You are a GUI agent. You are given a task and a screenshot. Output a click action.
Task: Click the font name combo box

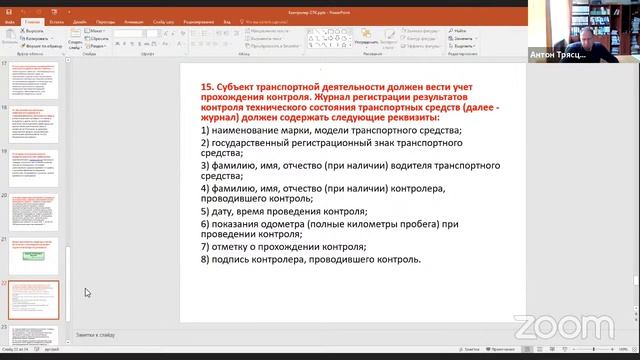(128, 33)
